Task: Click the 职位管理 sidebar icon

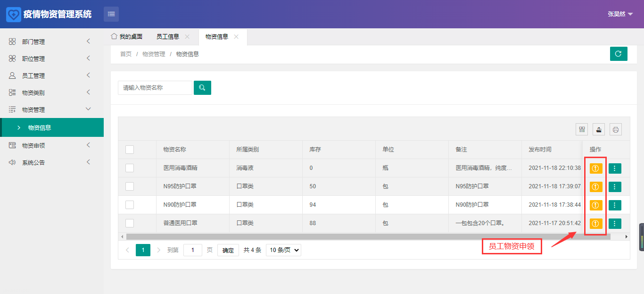Action: pyautogui.click(x=12, y=59)
